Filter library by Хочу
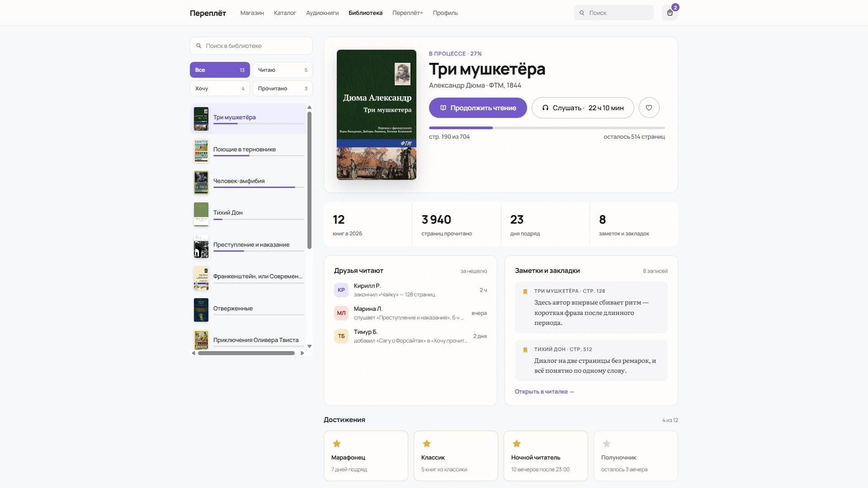 point(220,89)
